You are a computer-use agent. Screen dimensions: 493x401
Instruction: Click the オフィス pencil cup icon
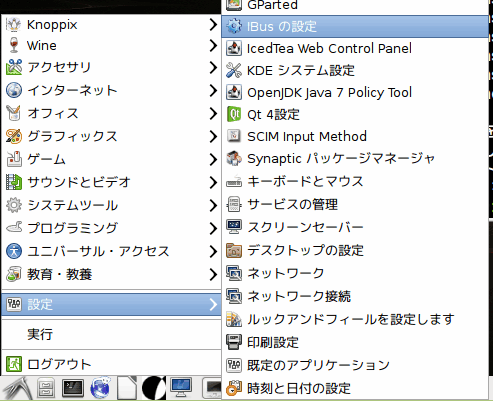14,113
